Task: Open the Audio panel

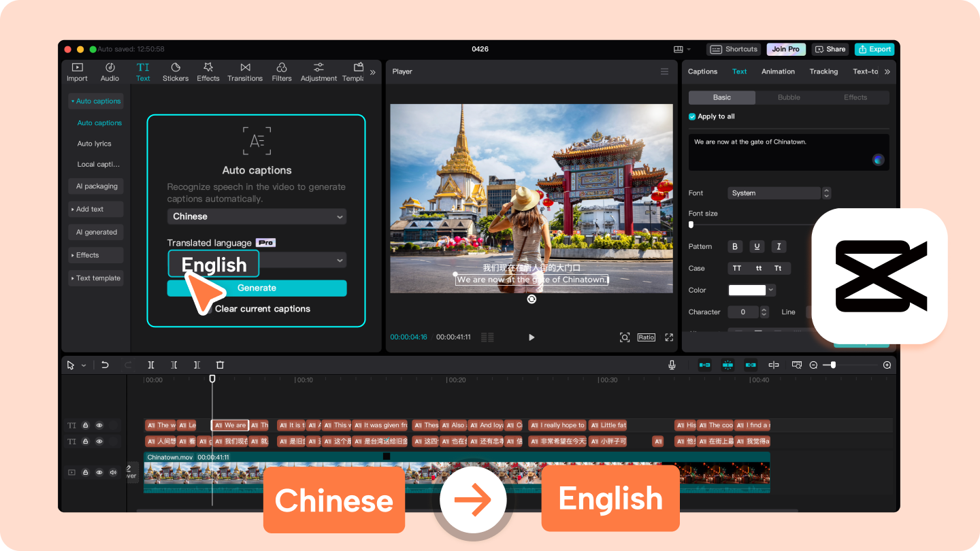Action: pos(110,71)
